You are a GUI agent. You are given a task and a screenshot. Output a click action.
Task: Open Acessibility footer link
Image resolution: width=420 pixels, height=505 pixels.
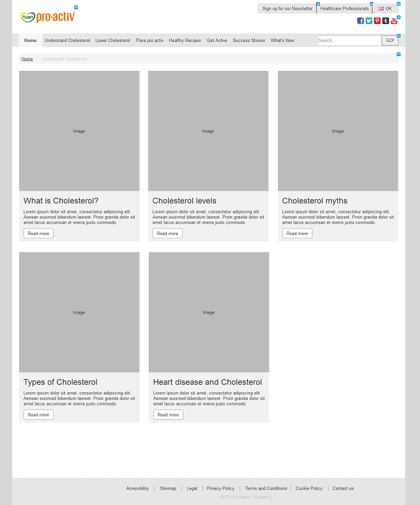[x=138, y=488]
